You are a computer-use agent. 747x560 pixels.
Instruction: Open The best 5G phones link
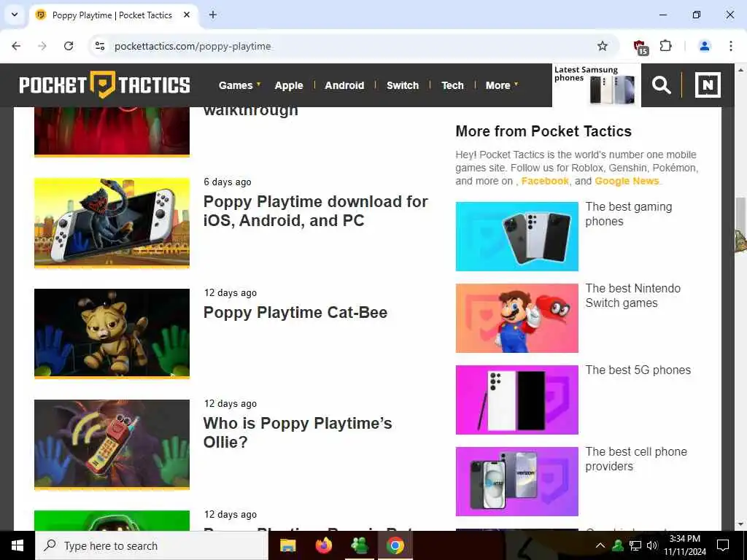coord(638,370)
